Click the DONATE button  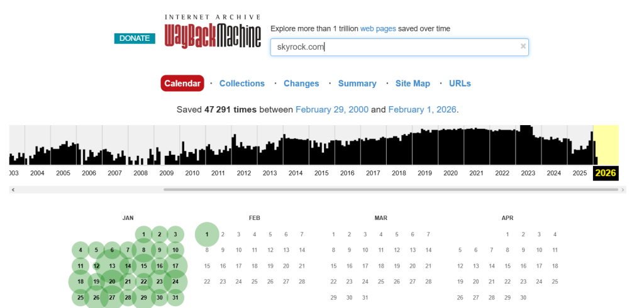tap(135, 38)
